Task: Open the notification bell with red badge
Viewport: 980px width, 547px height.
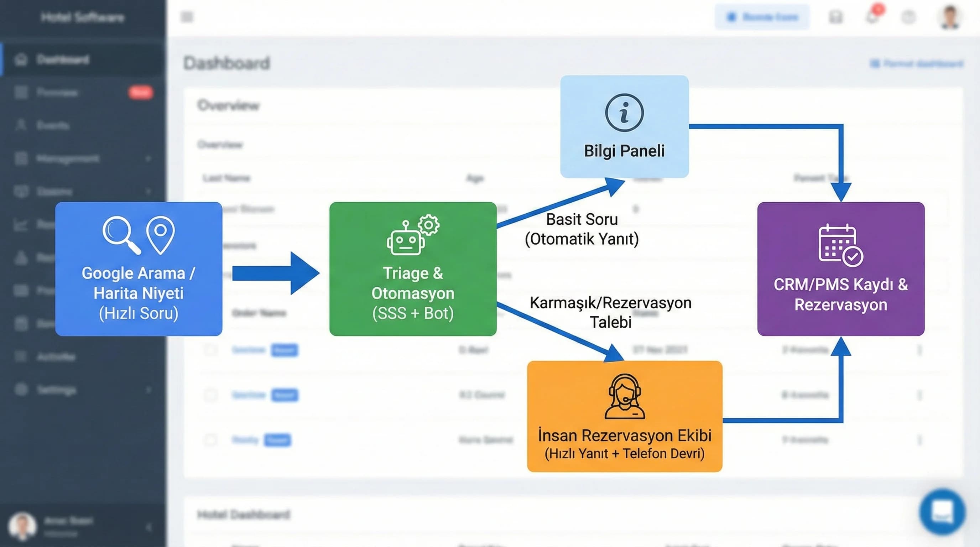Action: pos(872,17)
